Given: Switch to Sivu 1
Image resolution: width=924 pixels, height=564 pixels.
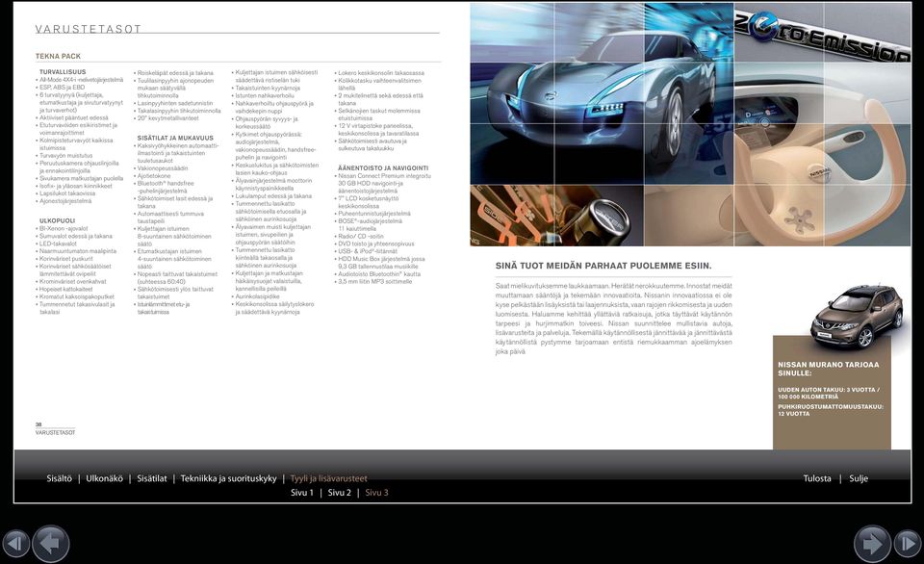Looking at the screenshot, I should pos(302,493).
